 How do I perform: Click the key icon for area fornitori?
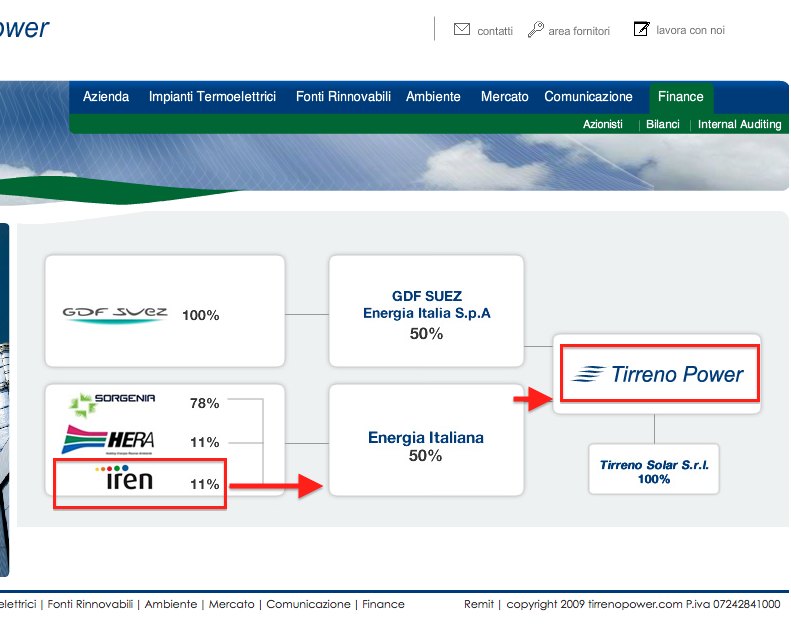coord(536,30)
